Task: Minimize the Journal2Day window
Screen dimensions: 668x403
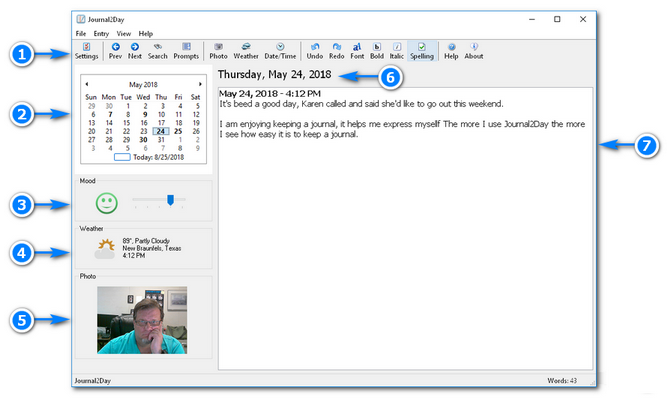Action: coord(532,19)
